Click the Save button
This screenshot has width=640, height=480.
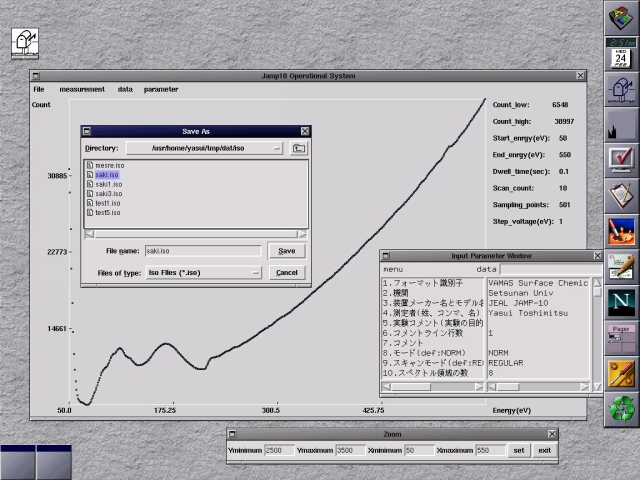(286, 251)
